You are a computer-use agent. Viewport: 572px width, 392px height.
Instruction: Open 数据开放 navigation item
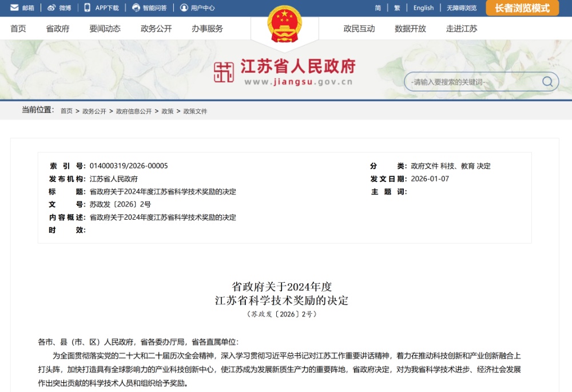pyautogui.click(x=410, y=29)
